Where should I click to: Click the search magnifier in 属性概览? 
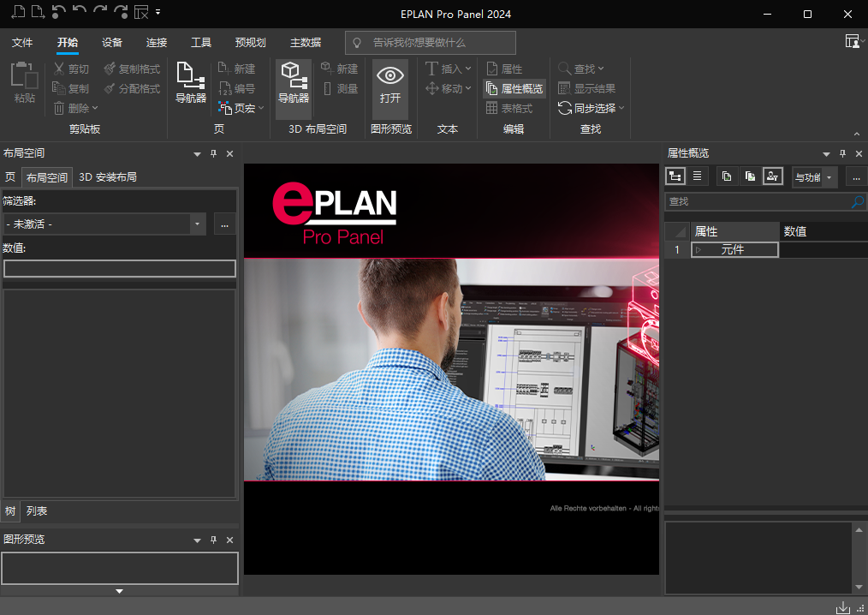pyautogui.click(x=858, y=202)
